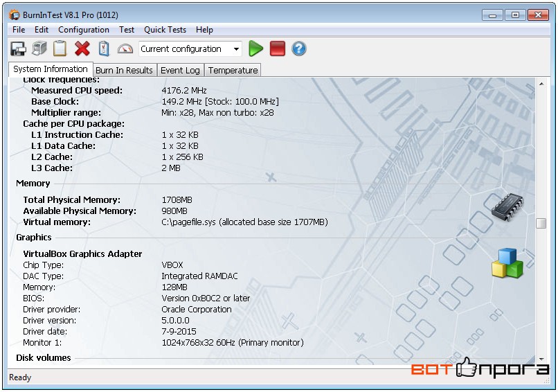558x392 pixels.
Task: Switch to the Event Log tab
Action: pyautogui.click(x=180, y=71)
